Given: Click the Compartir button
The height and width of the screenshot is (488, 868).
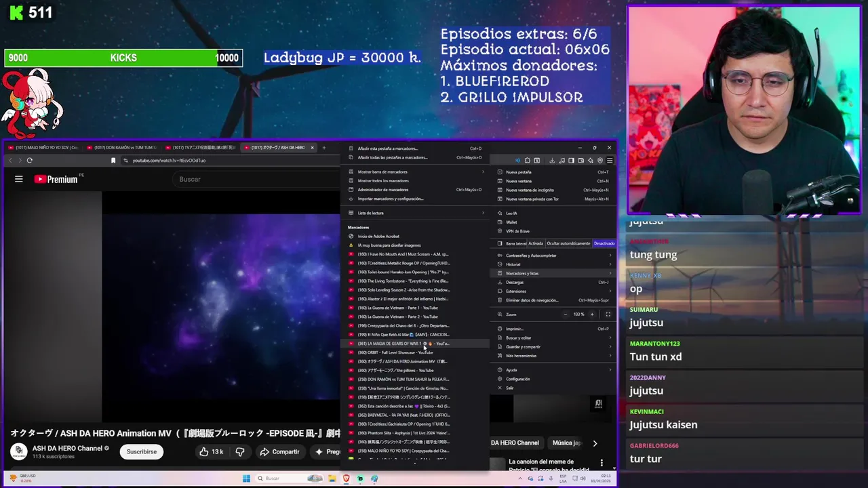Looking at the screenshot, I should tap(279, 451).
